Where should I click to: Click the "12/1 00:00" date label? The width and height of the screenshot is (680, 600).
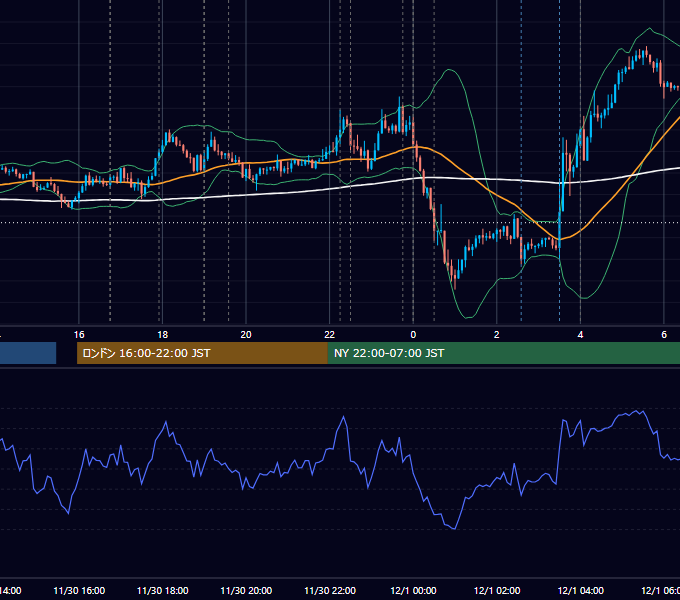413,590
